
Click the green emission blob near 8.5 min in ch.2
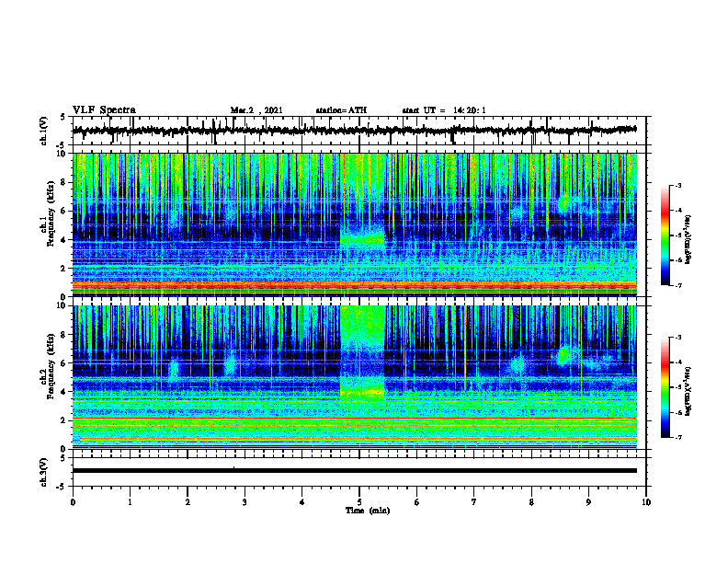(563, 355)
